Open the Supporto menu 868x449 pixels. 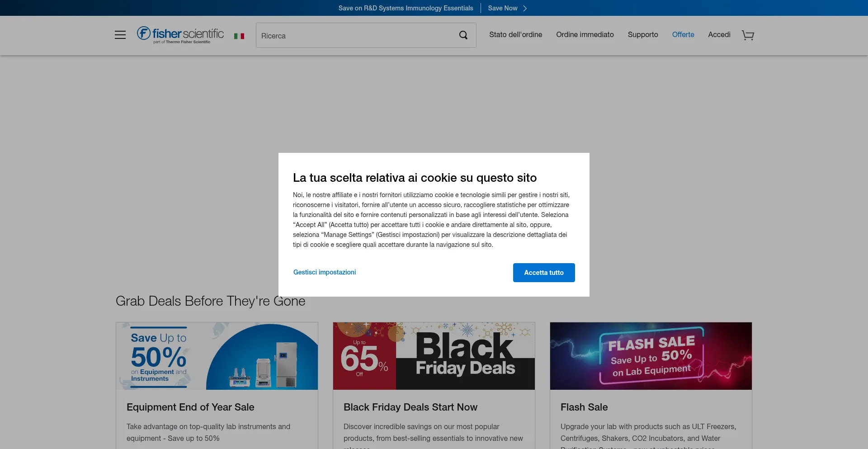(x=642, y=35)
